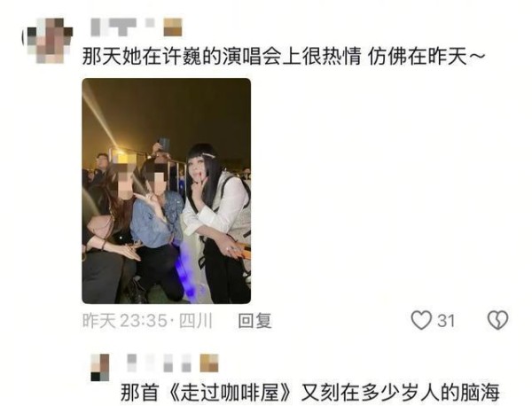Tap the broken heart dislike icon

[497, 319]
